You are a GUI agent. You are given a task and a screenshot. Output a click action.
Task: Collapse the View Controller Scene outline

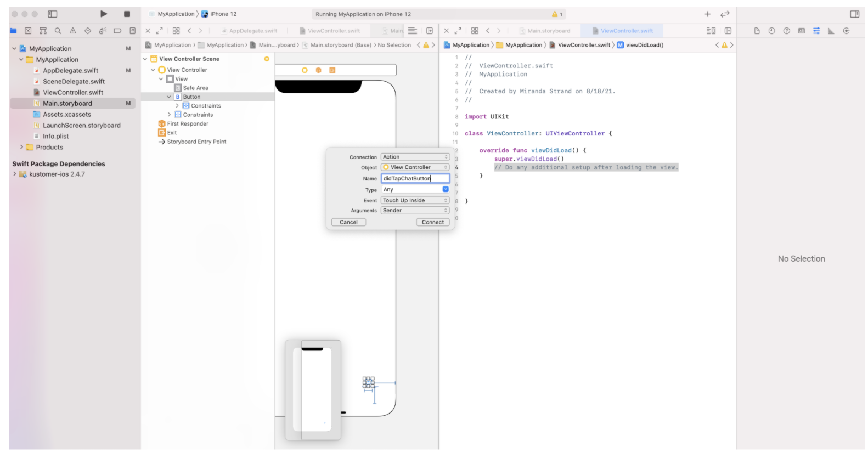pos(145,59)
